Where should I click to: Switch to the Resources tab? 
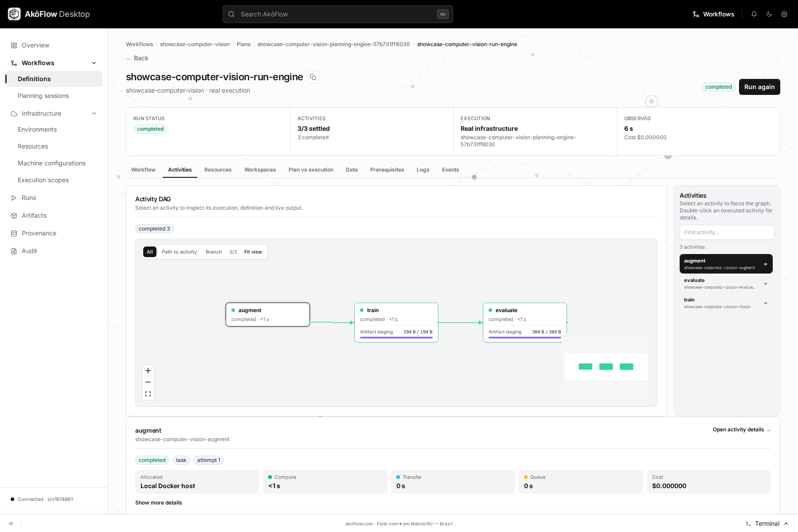218,170
